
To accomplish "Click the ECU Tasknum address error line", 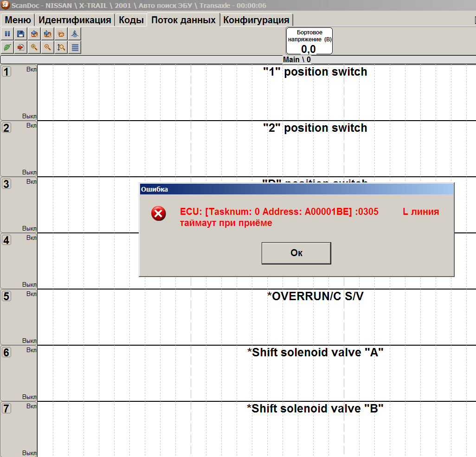I will [x=279, y=212].
